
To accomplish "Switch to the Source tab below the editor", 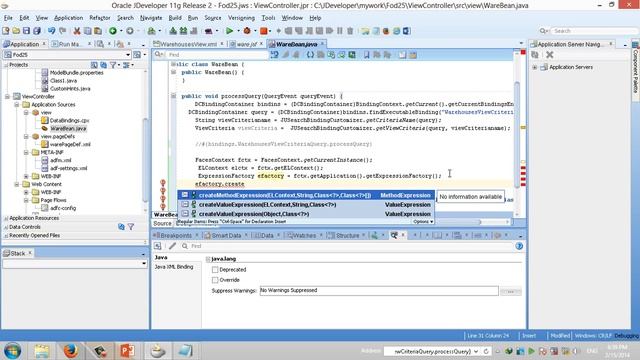I will (x=162, y=223).
